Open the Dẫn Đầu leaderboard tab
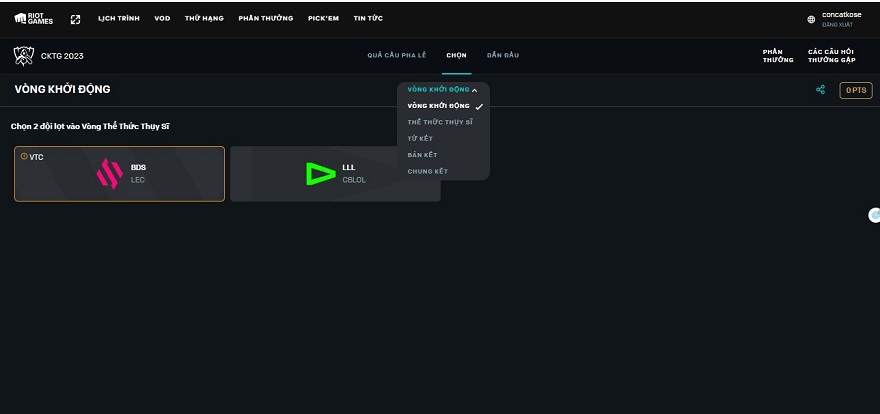The image size is (880, 414). [502, 55]
